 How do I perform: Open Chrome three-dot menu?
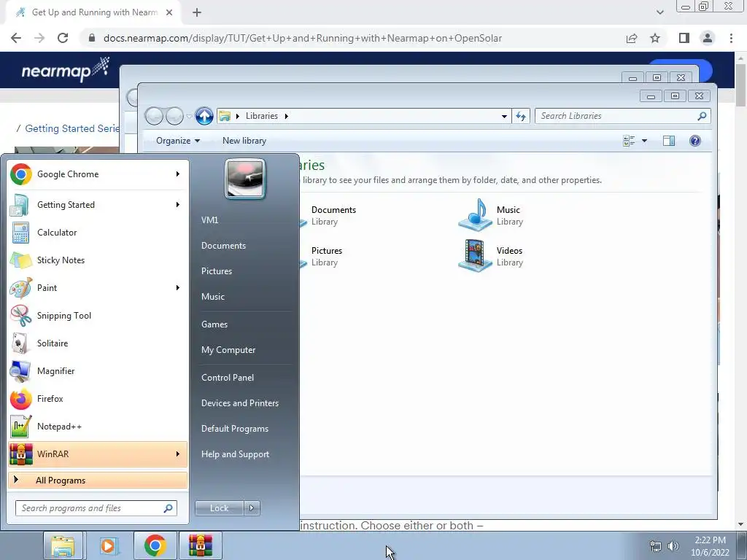point(731,38)
